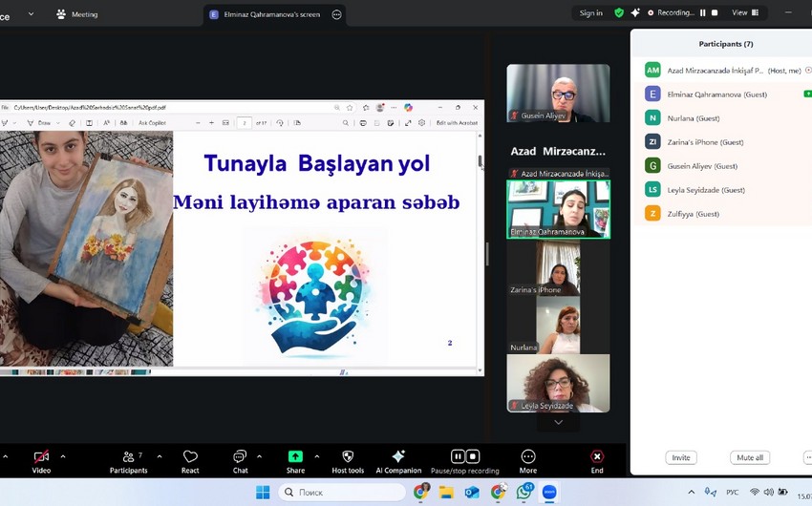812x506 pixels.
Task: Click Sign in at the top
Action: 591,13
